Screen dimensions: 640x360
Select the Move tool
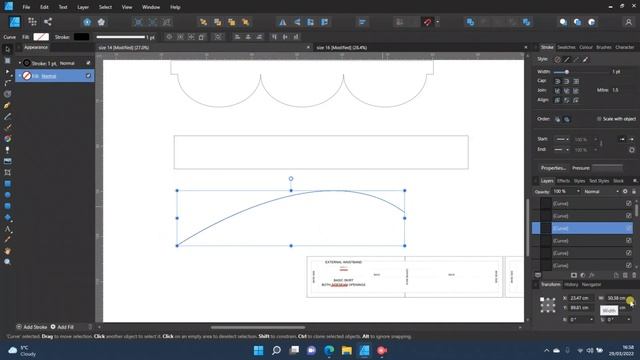pos(7,49)
